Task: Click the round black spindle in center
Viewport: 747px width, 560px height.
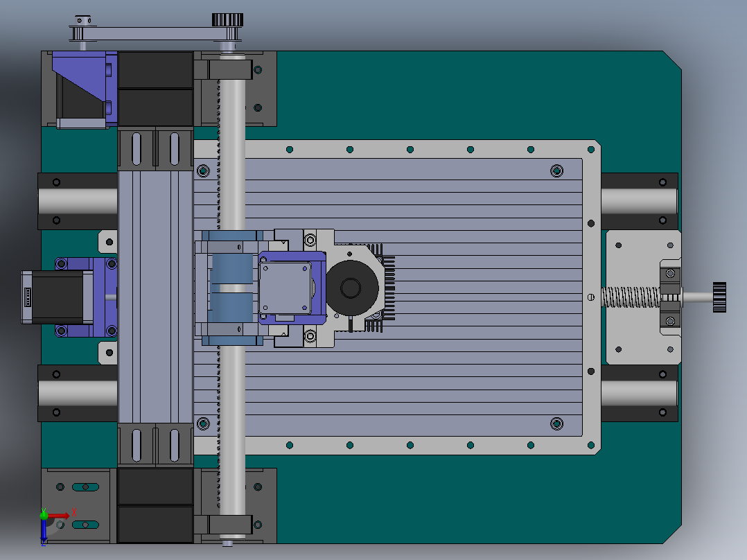Action: [x=351, y=288]
